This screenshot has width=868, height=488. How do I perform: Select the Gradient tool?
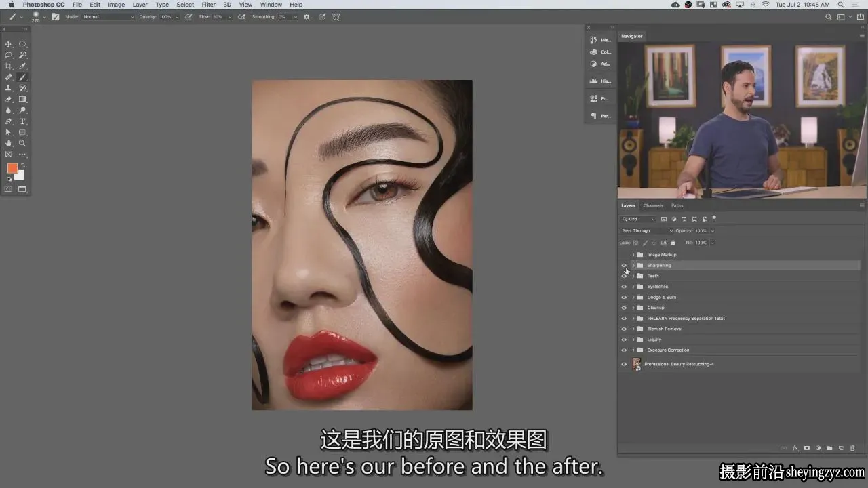pos(22,99)
